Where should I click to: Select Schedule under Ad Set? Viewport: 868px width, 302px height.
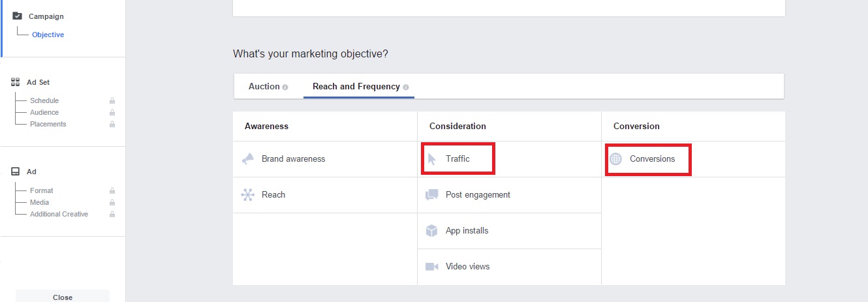(44, 100)
